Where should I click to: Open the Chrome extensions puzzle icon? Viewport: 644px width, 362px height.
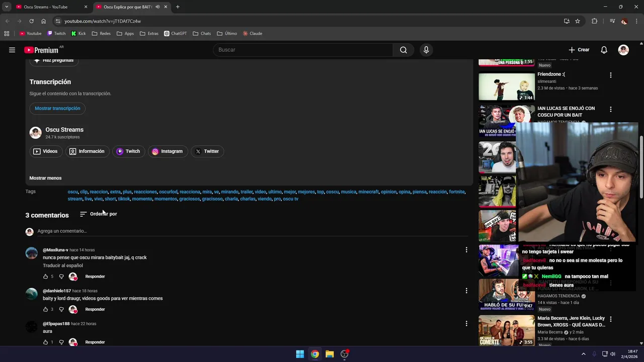pos(594,21)
